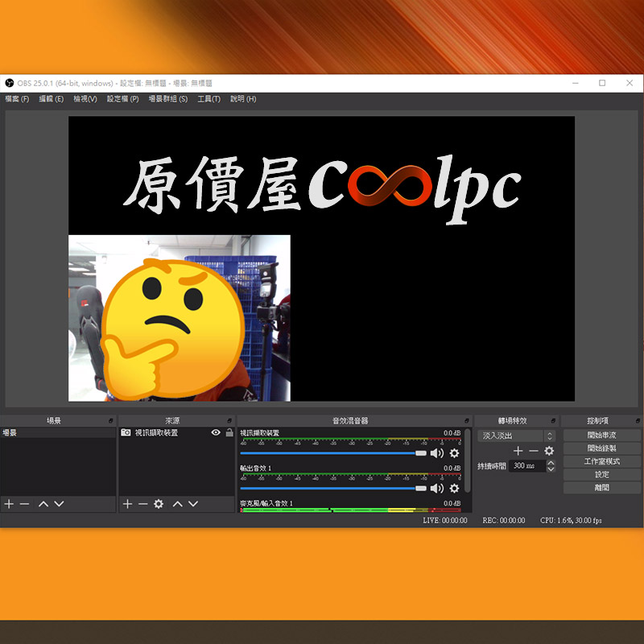This screenshot has width=644, height=644.
Task: Mute the 輸出音效 1 audio channel
Action: tap(436, 488)
